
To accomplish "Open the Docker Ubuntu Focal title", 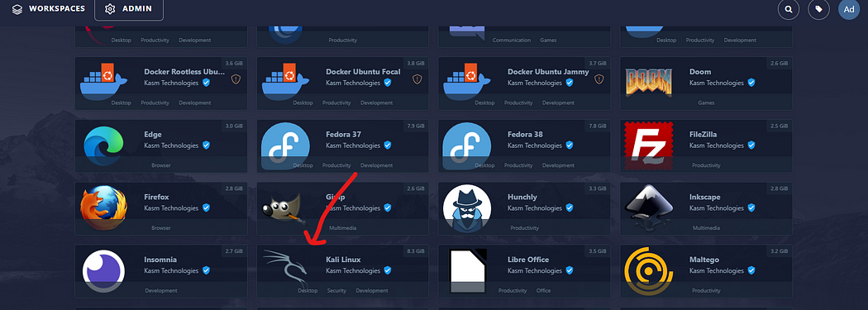I will pos(363,72).
